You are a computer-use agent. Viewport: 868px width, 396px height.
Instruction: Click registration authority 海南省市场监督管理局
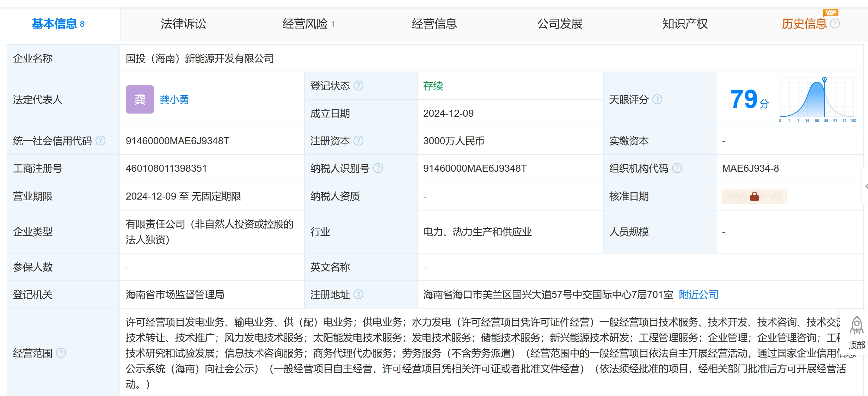pyautogui.click(x=175, y=294)
